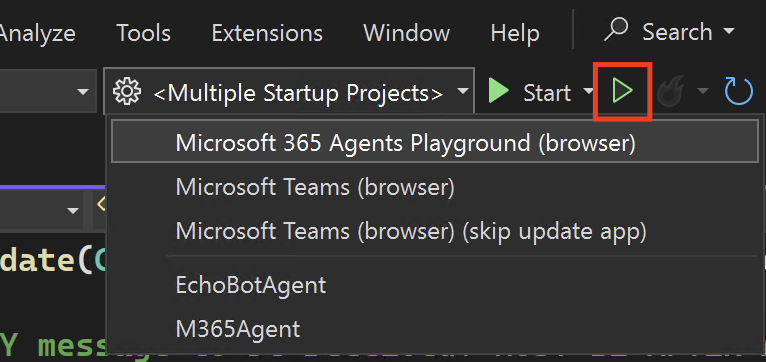This screenshot has width=766, height=362.
Task: Click Start Without Debugging outline play icon
Action: (622, 91)
